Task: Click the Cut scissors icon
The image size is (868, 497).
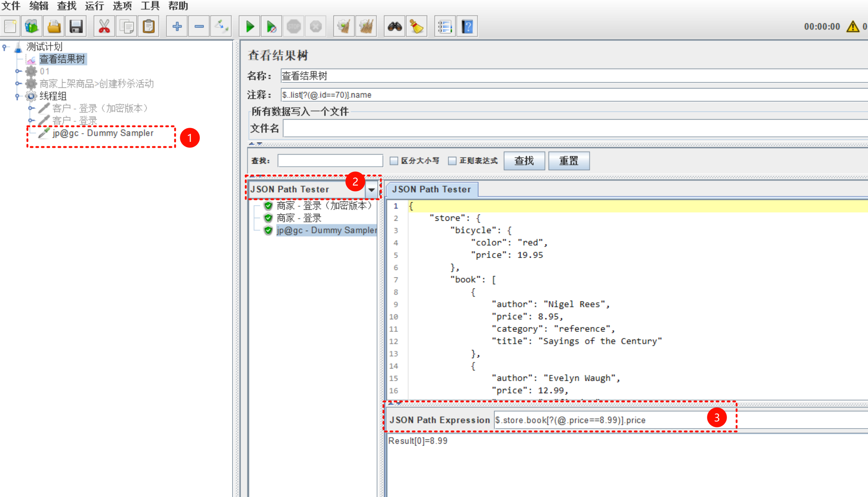Action: coord(104,27)
